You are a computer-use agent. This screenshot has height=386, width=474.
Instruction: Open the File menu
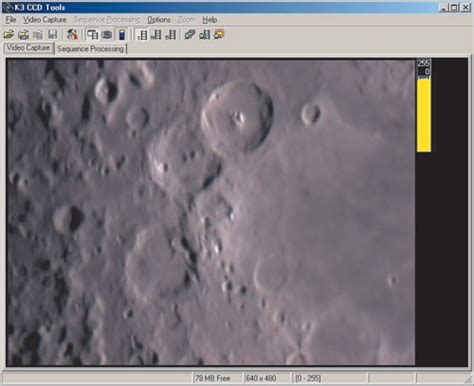(x=11, y=20)
